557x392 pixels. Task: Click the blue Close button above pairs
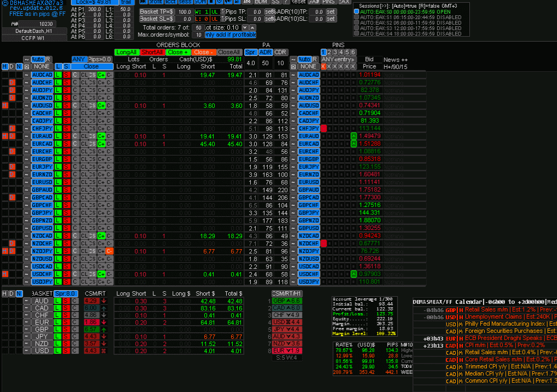[x=91, y=66]
